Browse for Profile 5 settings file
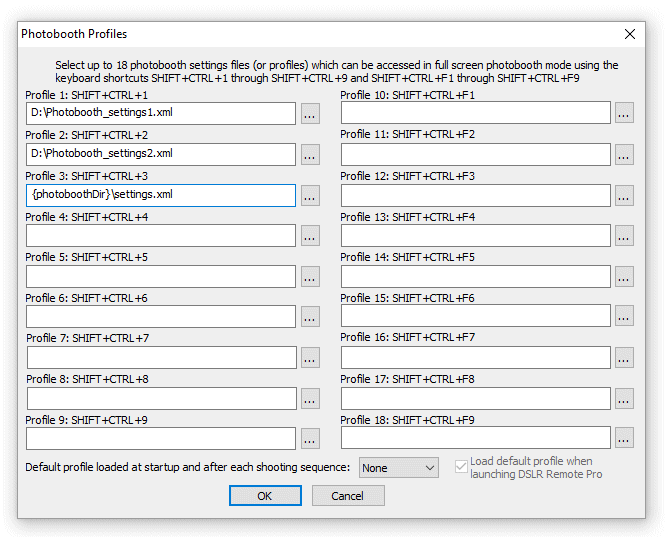Viewport: 665px width, 537px height. pos(310,277)
